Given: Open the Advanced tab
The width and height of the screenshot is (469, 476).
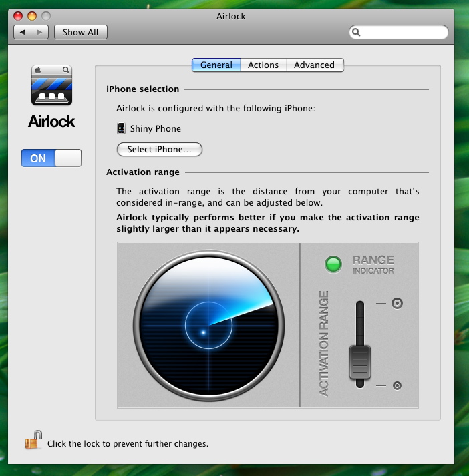Looking at the screenshot, I should tap(315, 65).
